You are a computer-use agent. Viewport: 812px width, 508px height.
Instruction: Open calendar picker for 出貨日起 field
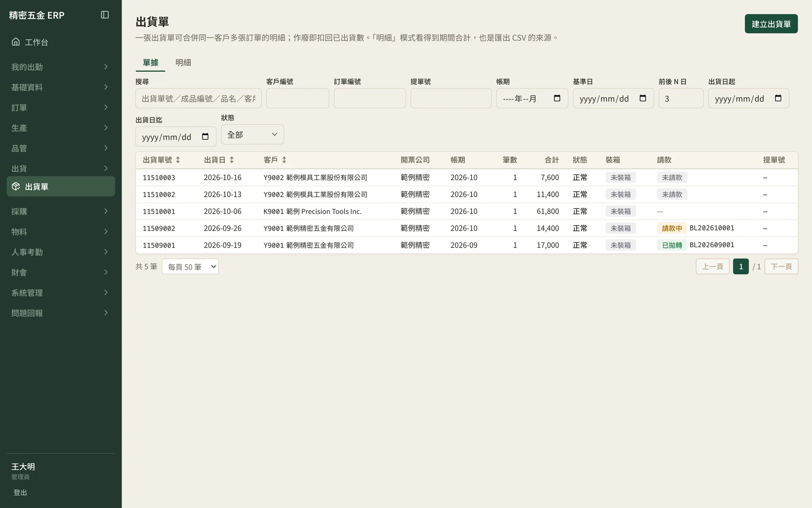[778, 98]
